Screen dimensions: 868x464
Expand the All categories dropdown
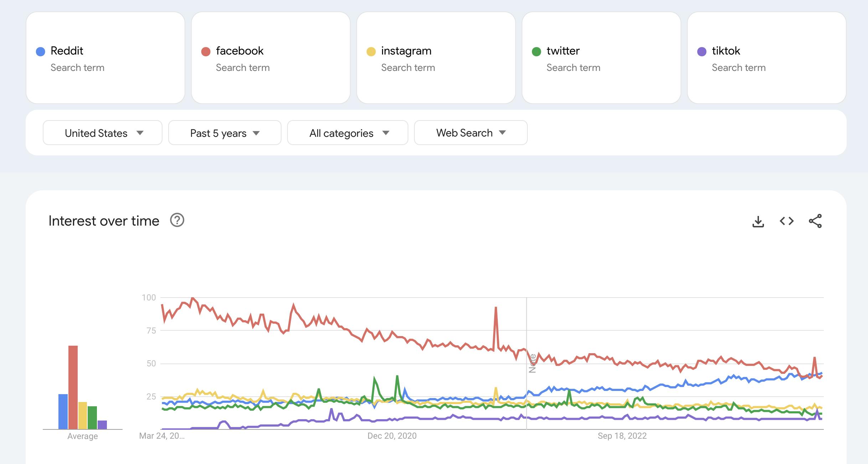[348, 133]
